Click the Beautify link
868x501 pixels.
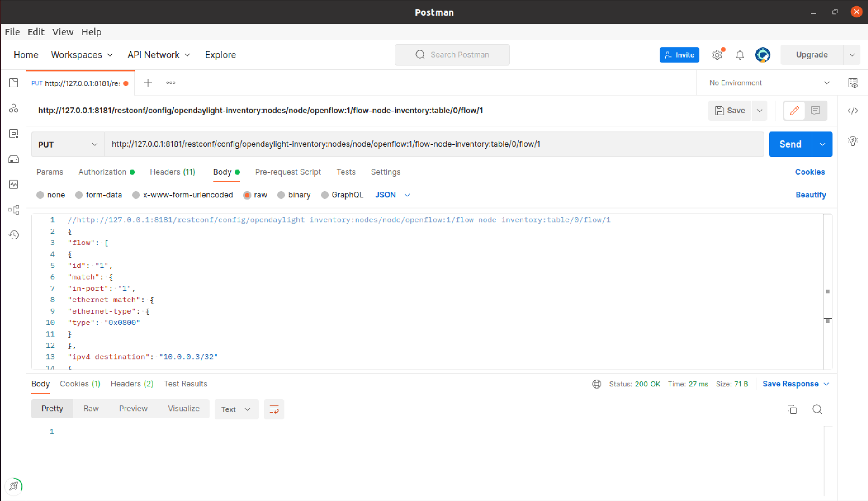click(810, 195)
